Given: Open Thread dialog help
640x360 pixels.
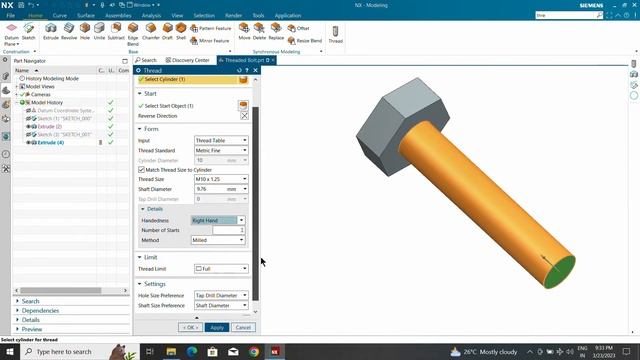Looking at the screenshot, I should point(247,70).
